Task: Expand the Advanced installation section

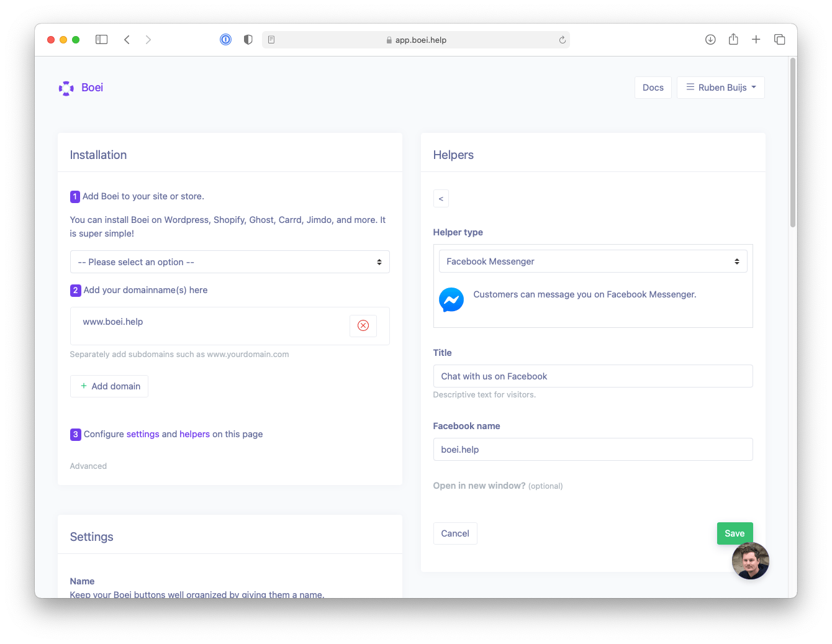Action: tap(88, 466)
